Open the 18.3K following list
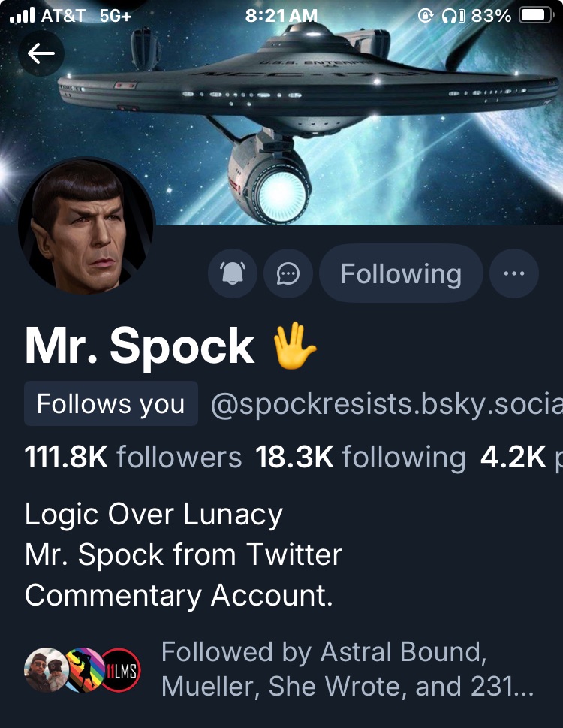This screenshot has height=728, width=563. 360,457
